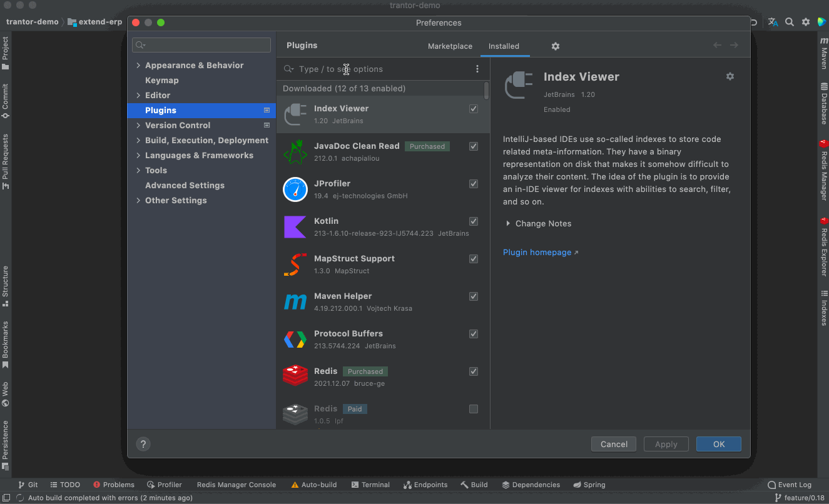The image size is (829, 504).
Task: Click the help question mark button
Action: point(143,444)
